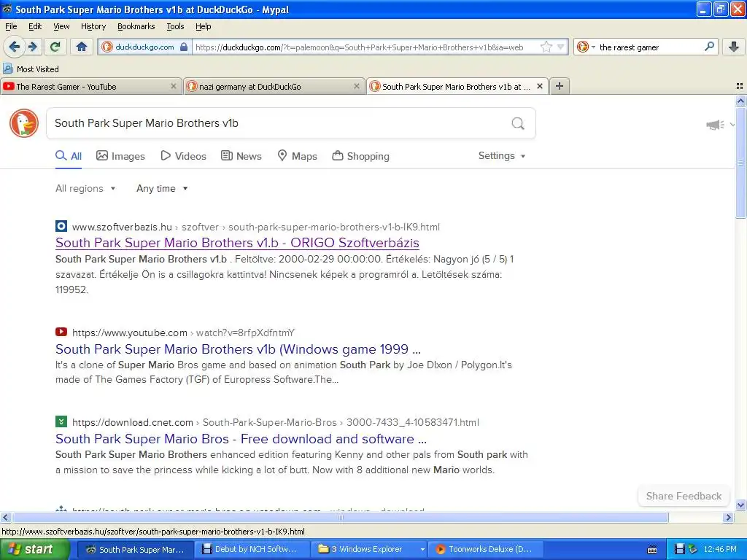747x560 pixels.
Task: Click the magnifier in the browser search box
Action: click(x=709, y=47)
